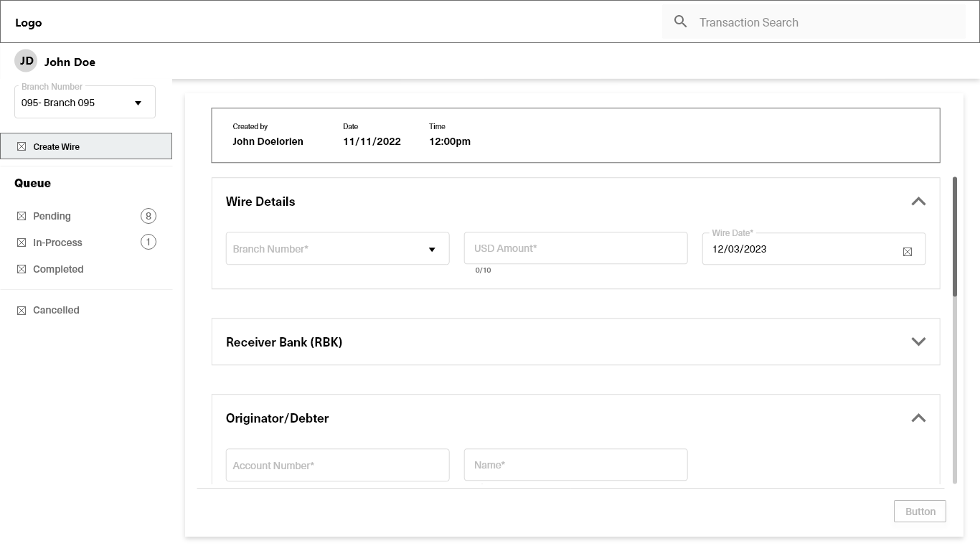
Task: Click the JD user avatar
Action: pos(27,61)
